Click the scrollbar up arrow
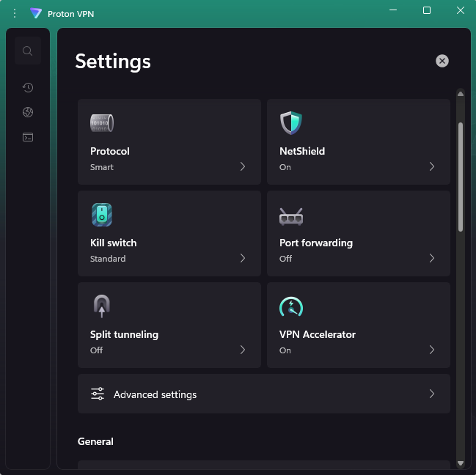This screenshot has width=476, height=475. (460, 94)
